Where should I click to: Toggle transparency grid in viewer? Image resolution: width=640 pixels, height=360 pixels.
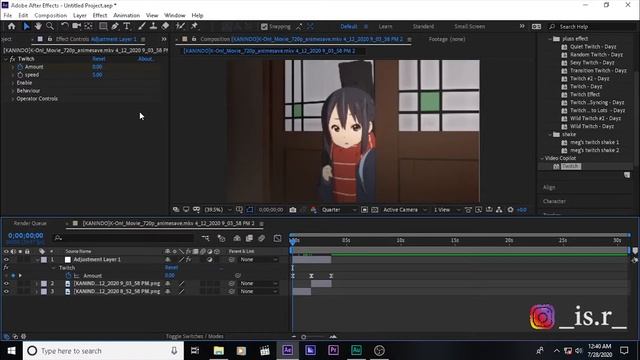[374, 210]
